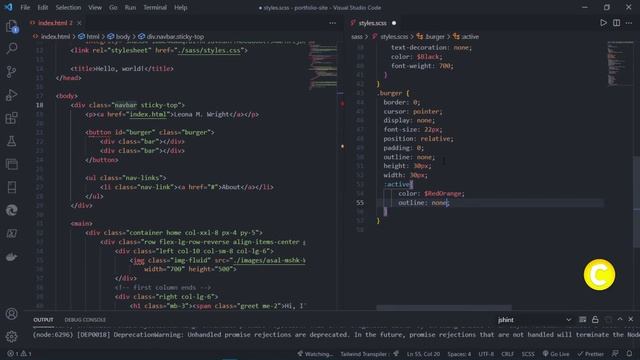Switch to the index.html editor tab

(56, 23)
